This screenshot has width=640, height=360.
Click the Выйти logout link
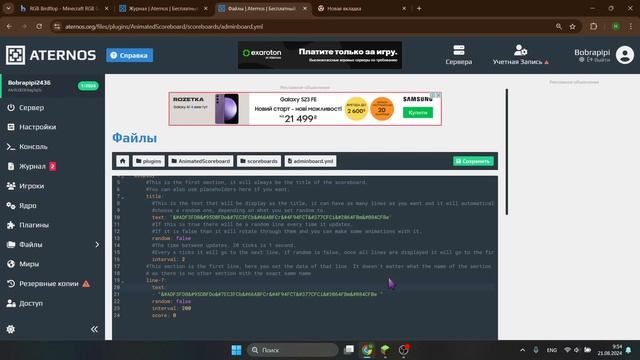[x=598, y=60]
